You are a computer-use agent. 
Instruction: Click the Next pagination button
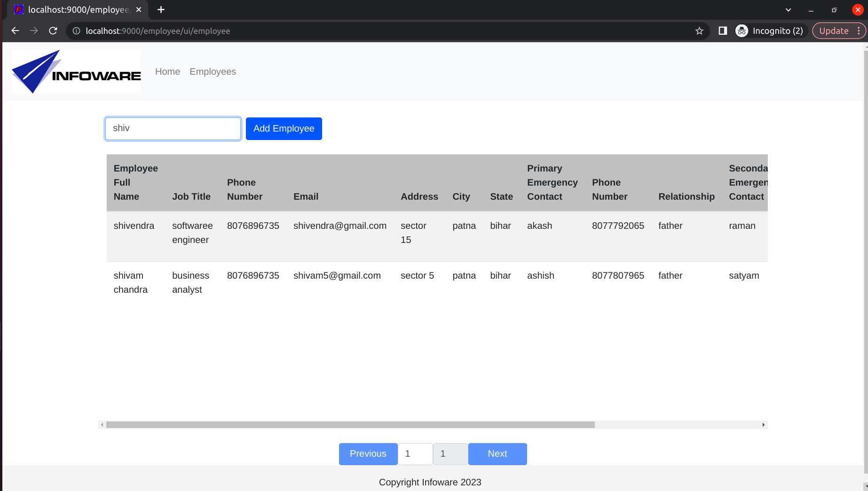(x=497, y=454)
